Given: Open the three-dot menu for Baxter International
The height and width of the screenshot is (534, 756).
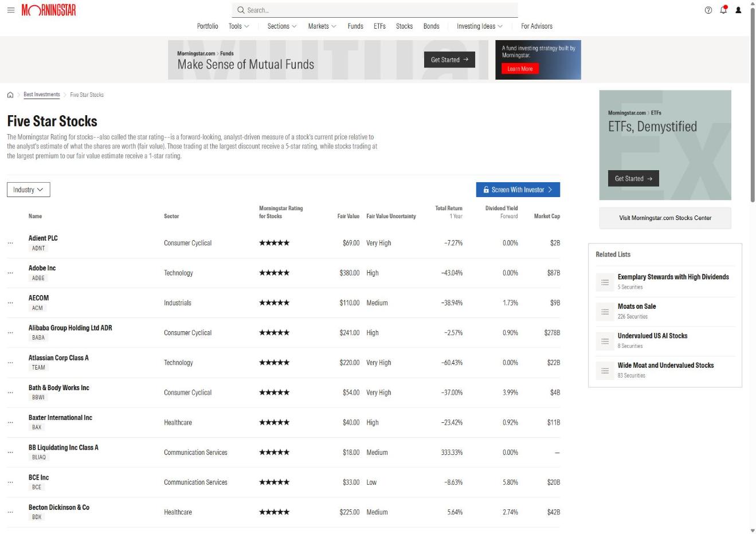Looking at the screenshot, I should pos(10,423).
